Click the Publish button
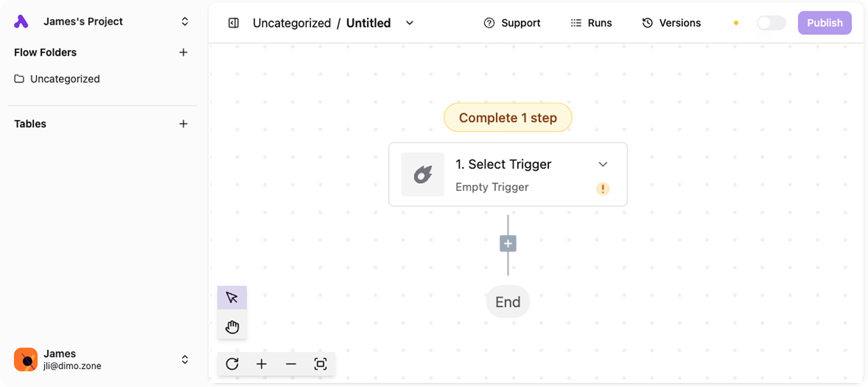 pyautogui.click(x=824, y=23)
